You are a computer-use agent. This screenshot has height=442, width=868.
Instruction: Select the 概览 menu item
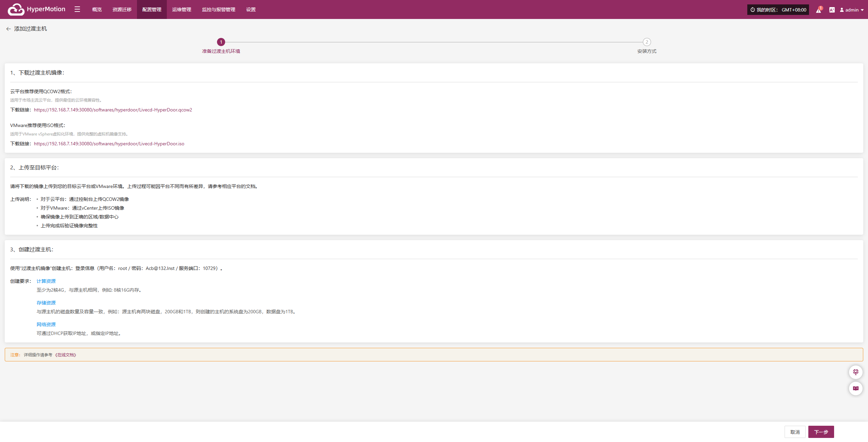pos(97,9)
